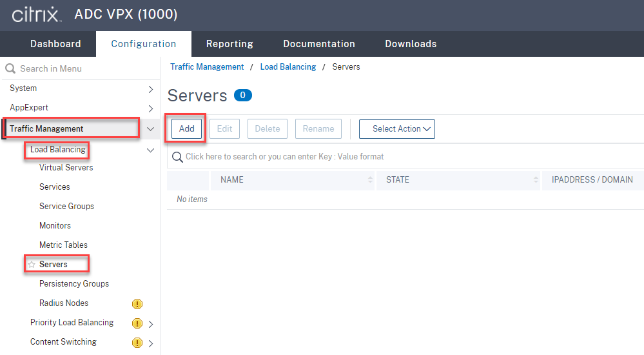Open Content Switching in the sidebar

[63, 341]
